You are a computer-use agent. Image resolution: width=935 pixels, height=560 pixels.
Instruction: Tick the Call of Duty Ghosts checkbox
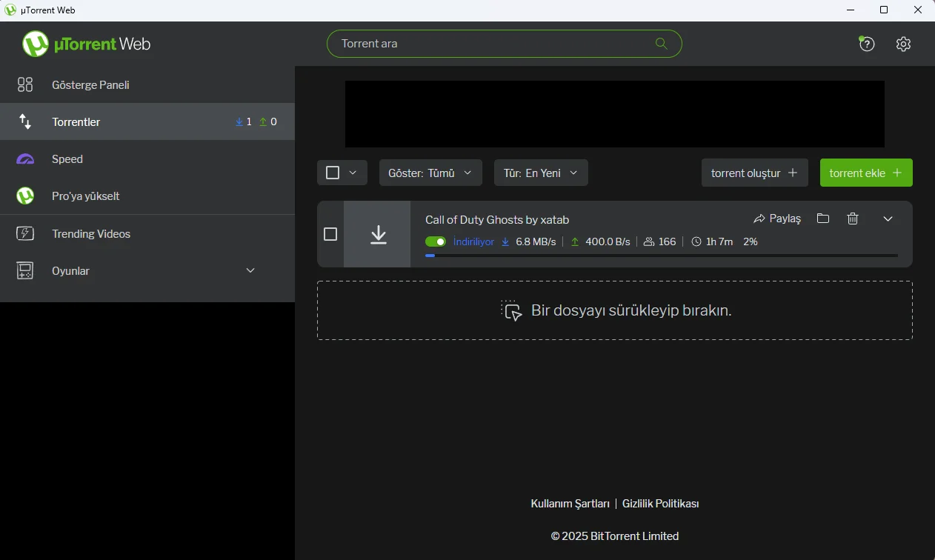[x=330, y=234]
